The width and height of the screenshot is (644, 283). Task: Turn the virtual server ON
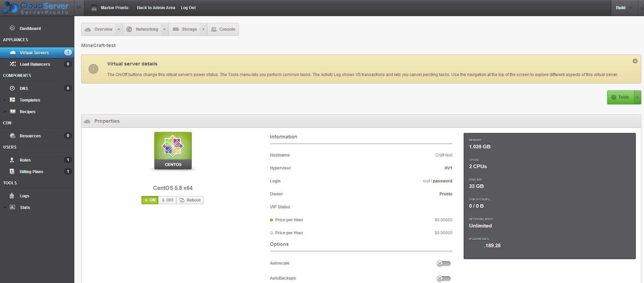tap(150, 200)
